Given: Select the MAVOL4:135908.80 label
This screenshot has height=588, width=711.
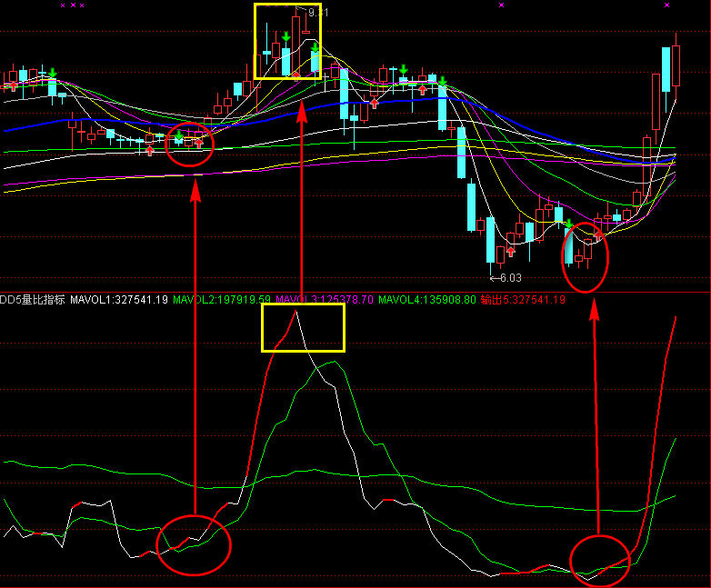Looking at the screenshot, I should [427, 300].
